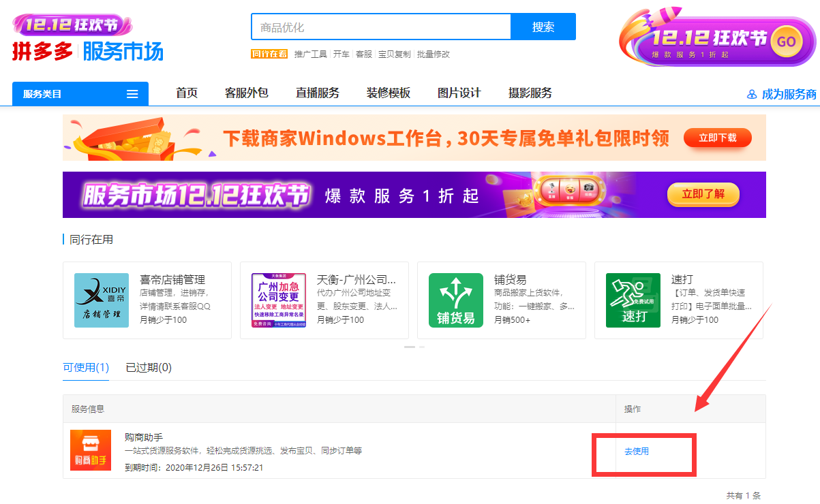820x504 pixels.
Task: Open the green 速打 app icon
Action: tap(633, 300)
